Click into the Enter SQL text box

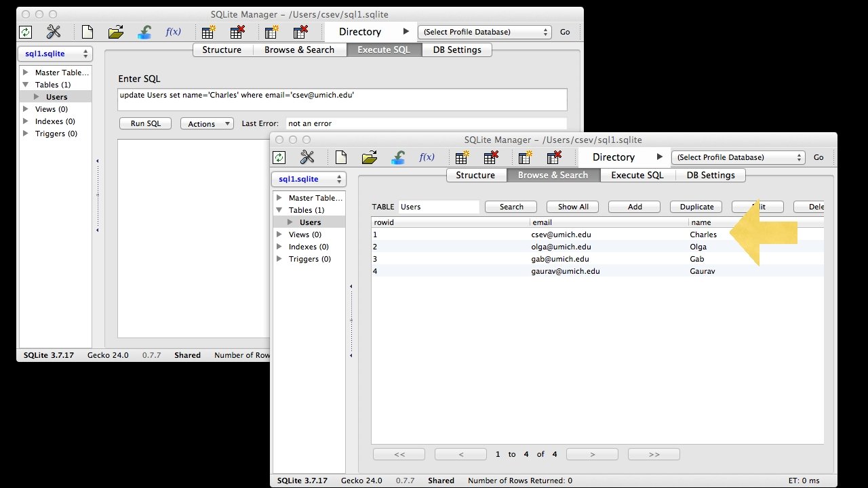click(342, 100)
